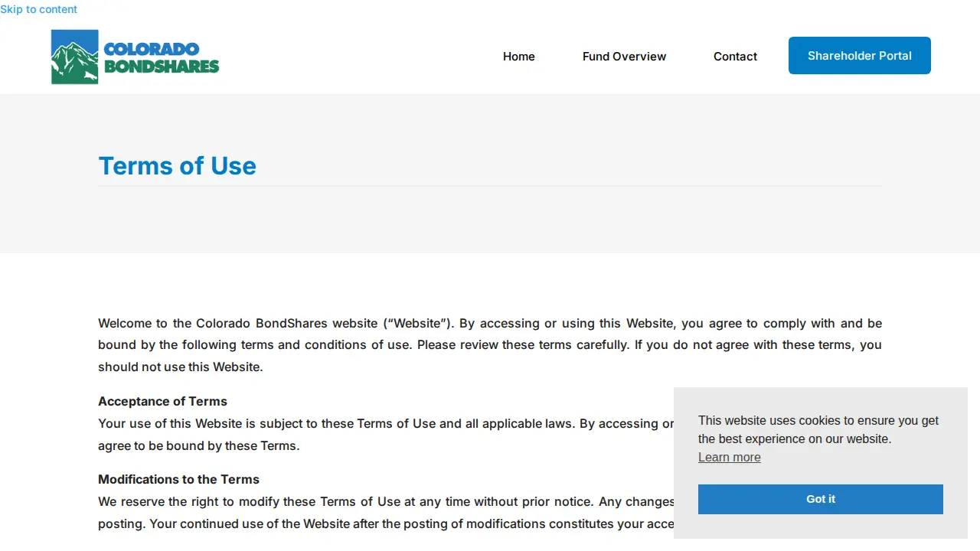This screenshot has width=980, height=551.
Task: Open the Contact page
Action: coord(735,57)
